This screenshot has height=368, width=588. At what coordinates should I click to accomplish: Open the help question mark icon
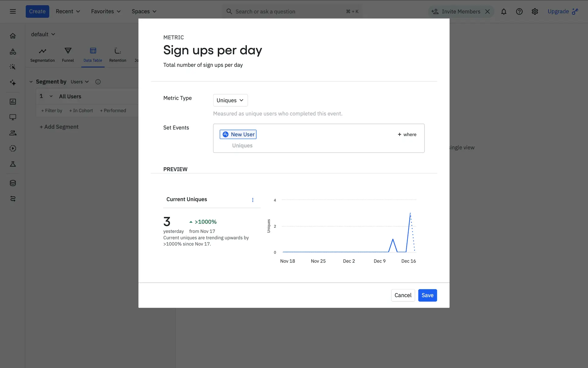(519, 12)
